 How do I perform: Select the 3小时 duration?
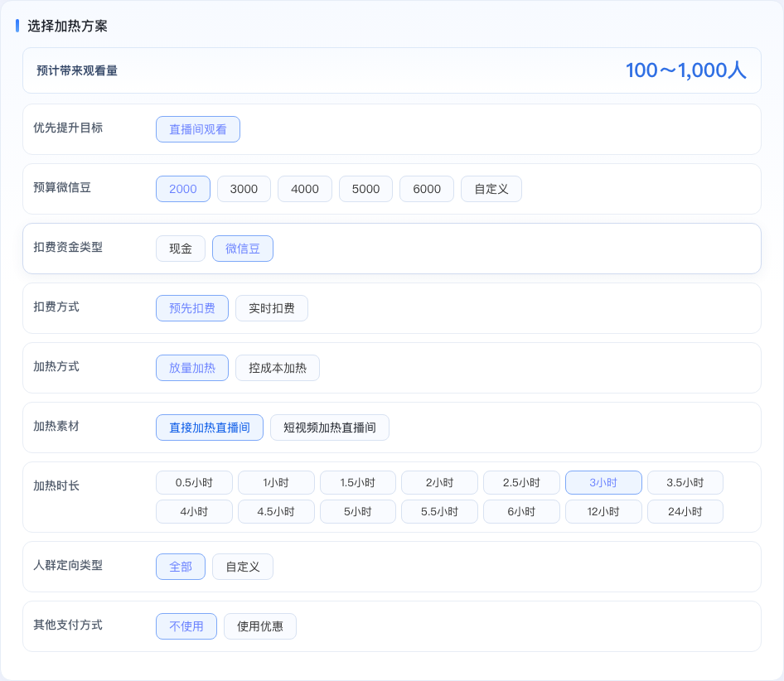coord(603,482)
